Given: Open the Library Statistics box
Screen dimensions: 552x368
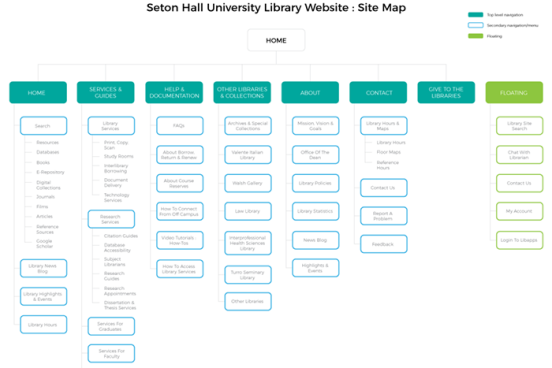Looking at the screenshot, I should tap(316, 211).
